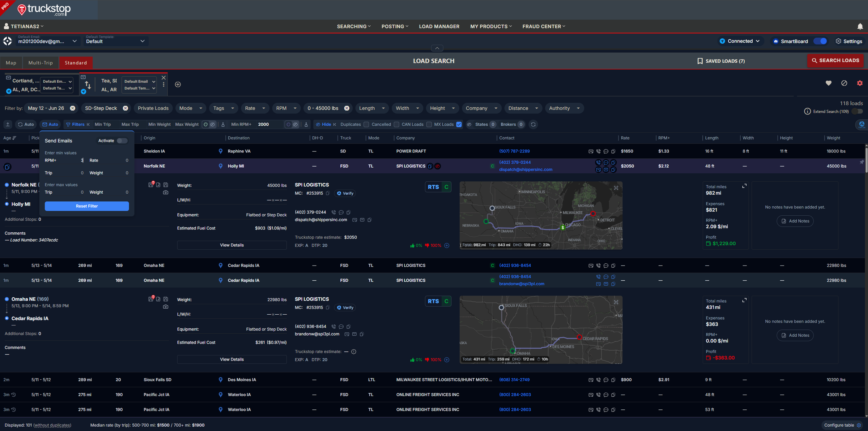The height and width of the screenshot is (431, 868).
Task: Copy the phone number in POWER DRAFT row
Action: [613, 151]
